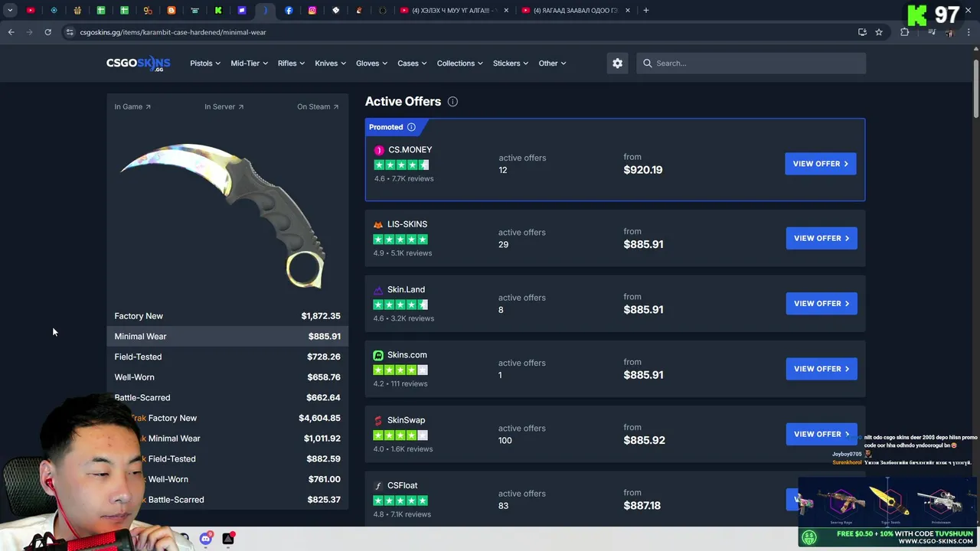Close the YouTube tab titled ЯАГААД ЗААВАЛ
This screenshot has height=551, width=980.
[628, 11]
